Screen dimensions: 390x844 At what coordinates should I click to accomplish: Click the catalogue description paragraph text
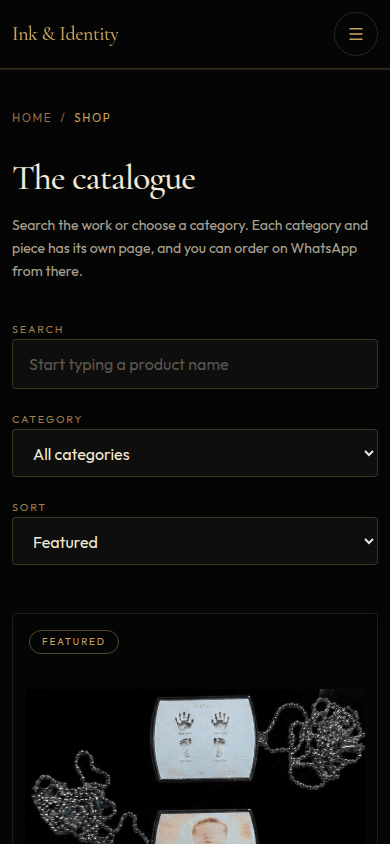(190, 248)
